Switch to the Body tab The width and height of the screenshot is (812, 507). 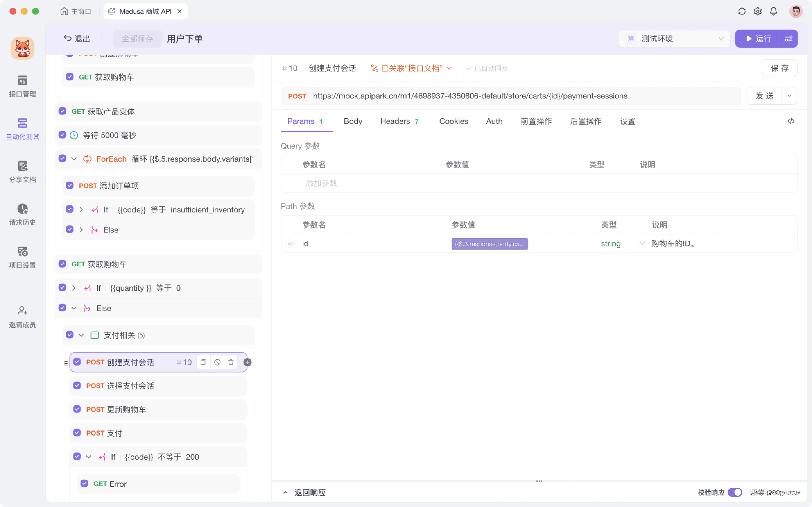[x=353, y=121]
